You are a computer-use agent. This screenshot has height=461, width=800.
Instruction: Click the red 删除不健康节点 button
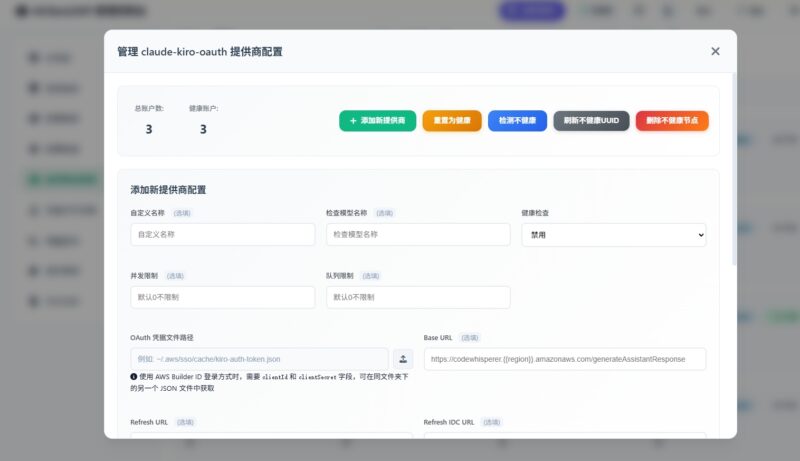point(672,120)
